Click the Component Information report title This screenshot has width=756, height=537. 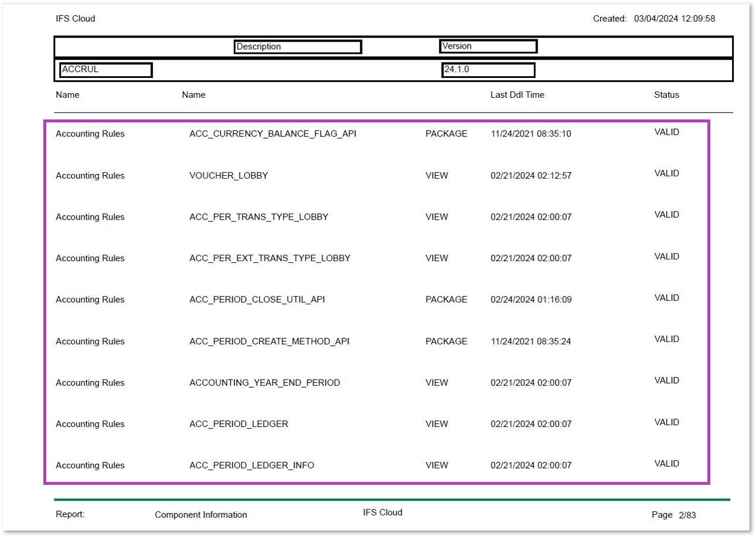(201, 515)
